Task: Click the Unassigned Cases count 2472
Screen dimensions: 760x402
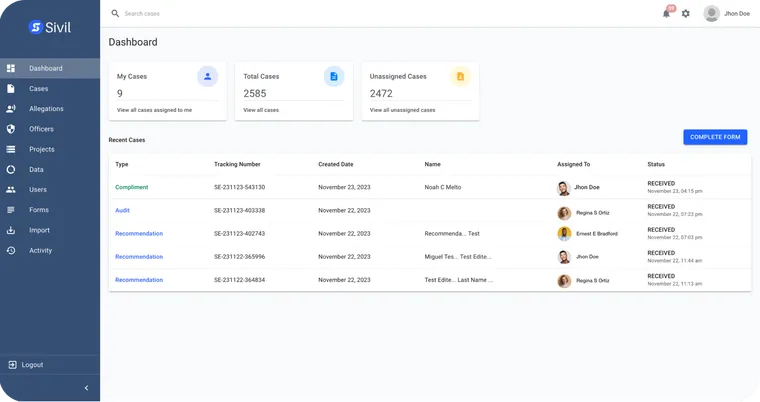Action: [x=381, y=93]
